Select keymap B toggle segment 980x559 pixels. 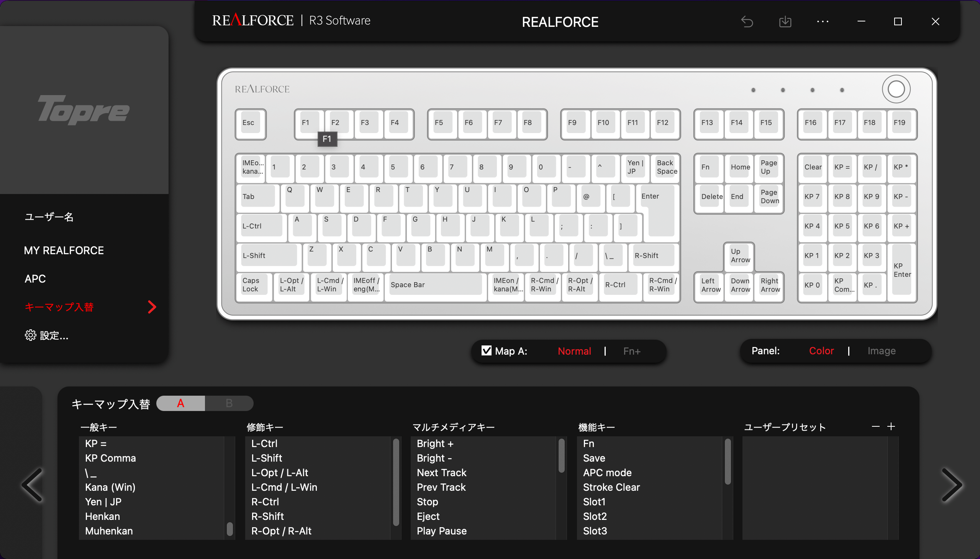point(229,403)
